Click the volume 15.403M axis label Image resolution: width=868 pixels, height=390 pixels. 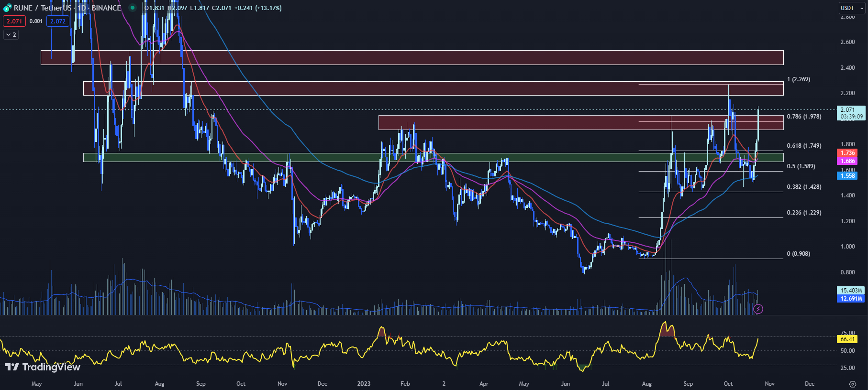851,290
